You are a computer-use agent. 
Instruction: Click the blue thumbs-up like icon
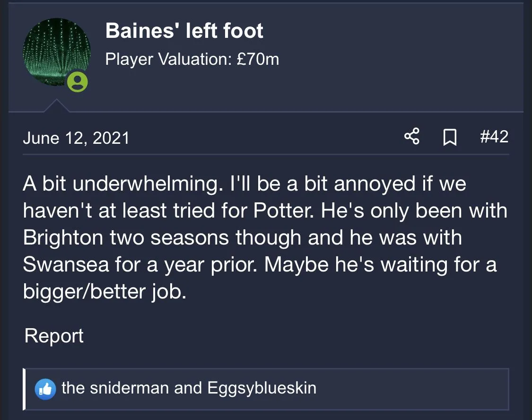(x=46, y=389)
